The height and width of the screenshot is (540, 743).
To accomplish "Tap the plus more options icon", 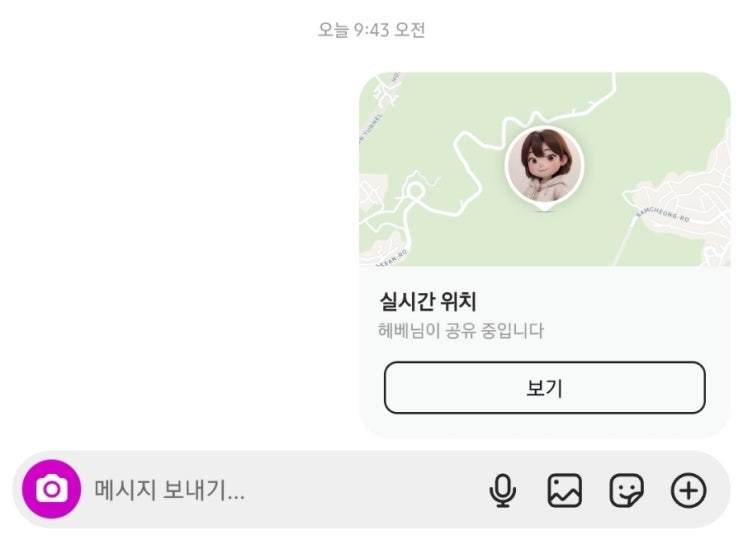I will [689, 490].
